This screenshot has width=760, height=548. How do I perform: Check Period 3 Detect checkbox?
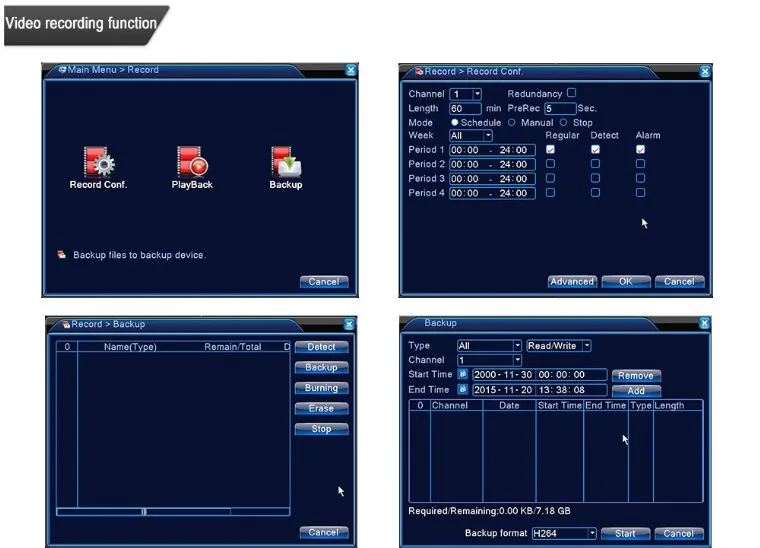coord(595,178)
